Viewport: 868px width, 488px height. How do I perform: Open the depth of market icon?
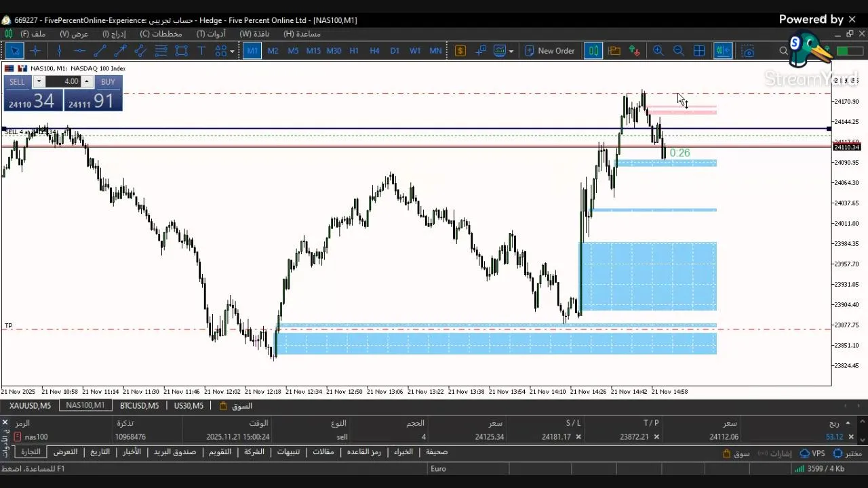point(481,51)
